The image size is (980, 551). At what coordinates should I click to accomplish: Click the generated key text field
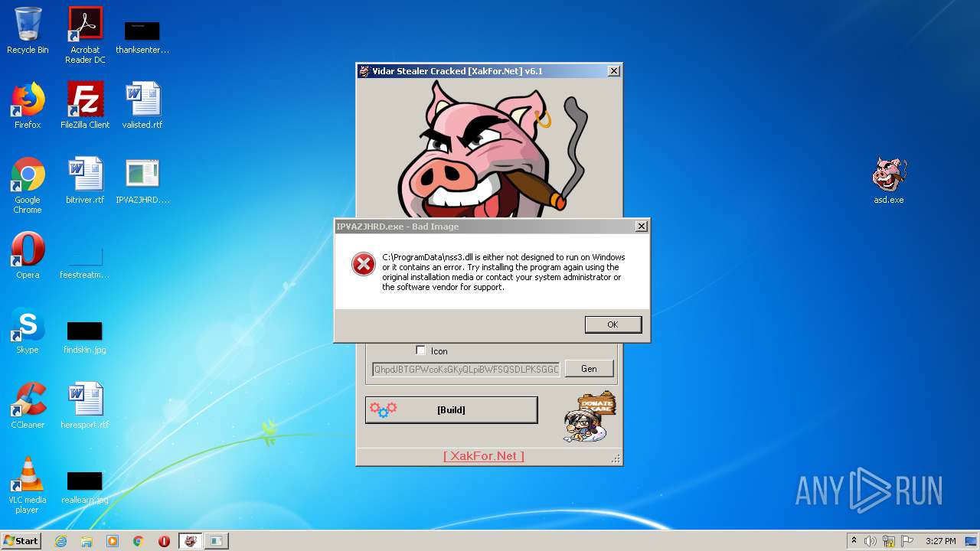[x=465, y=369]
